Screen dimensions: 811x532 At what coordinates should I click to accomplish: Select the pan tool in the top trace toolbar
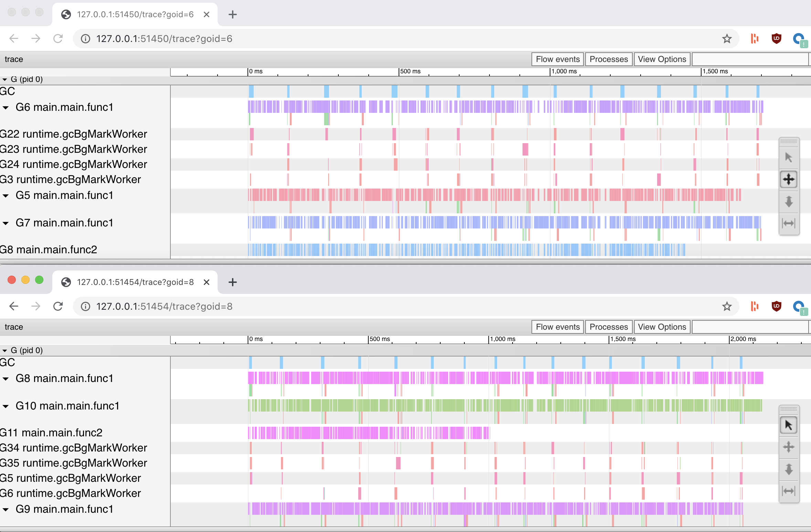point(789,179)
